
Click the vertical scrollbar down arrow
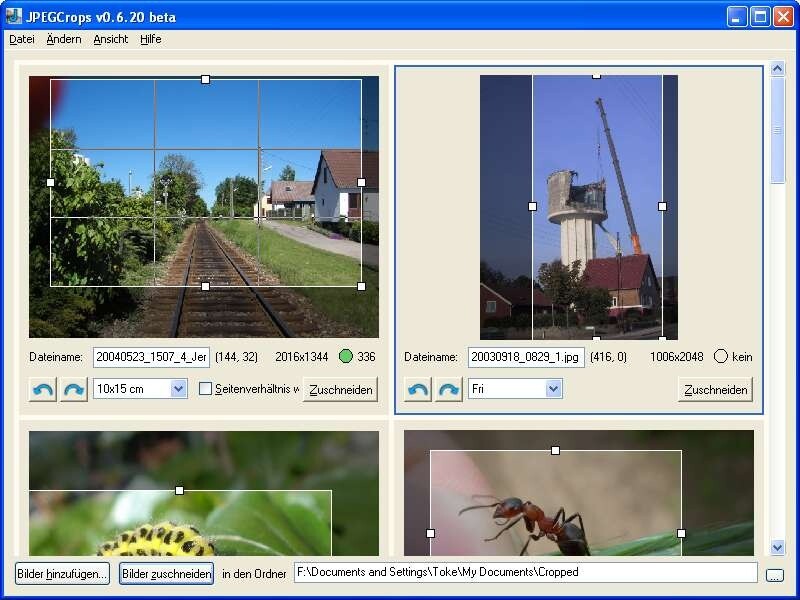pos(778,547)
